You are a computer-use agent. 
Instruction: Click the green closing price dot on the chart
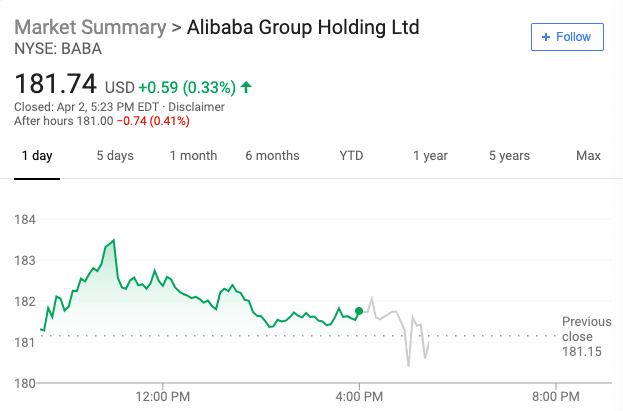(x=359, y=311)
